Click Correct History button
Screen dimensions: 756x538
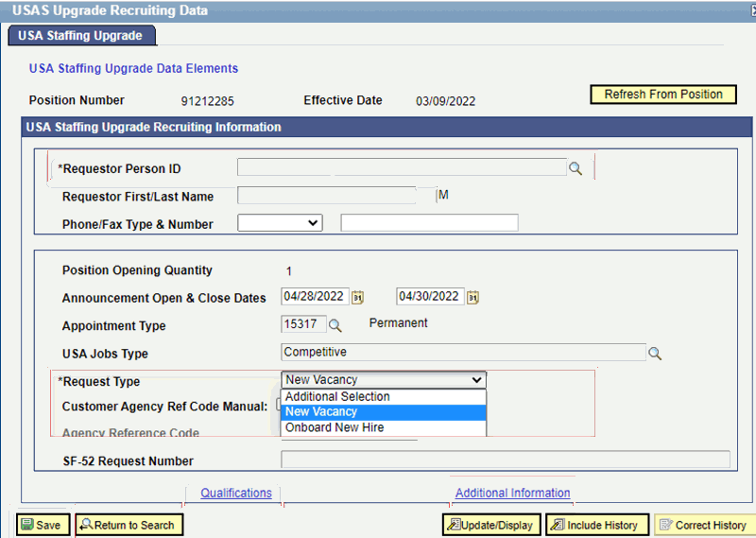[x=705, y=525]
